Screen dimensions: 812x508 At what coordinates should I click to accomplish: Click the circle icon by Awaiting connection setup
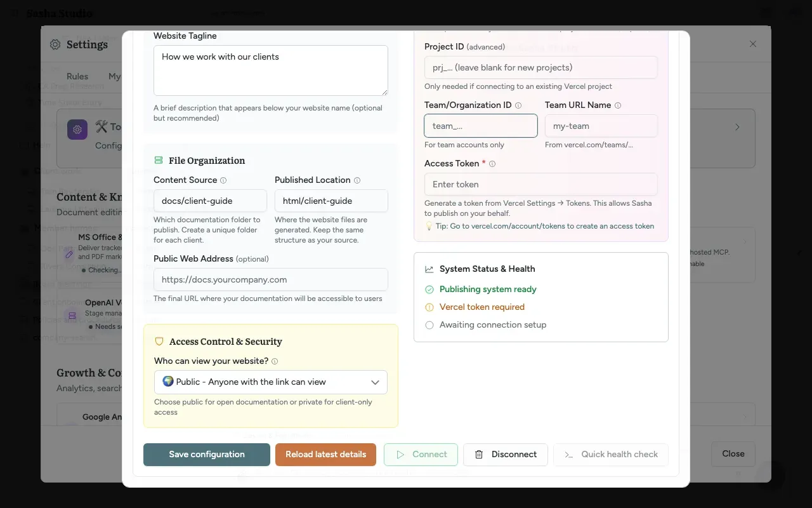[x=429, y=325]
